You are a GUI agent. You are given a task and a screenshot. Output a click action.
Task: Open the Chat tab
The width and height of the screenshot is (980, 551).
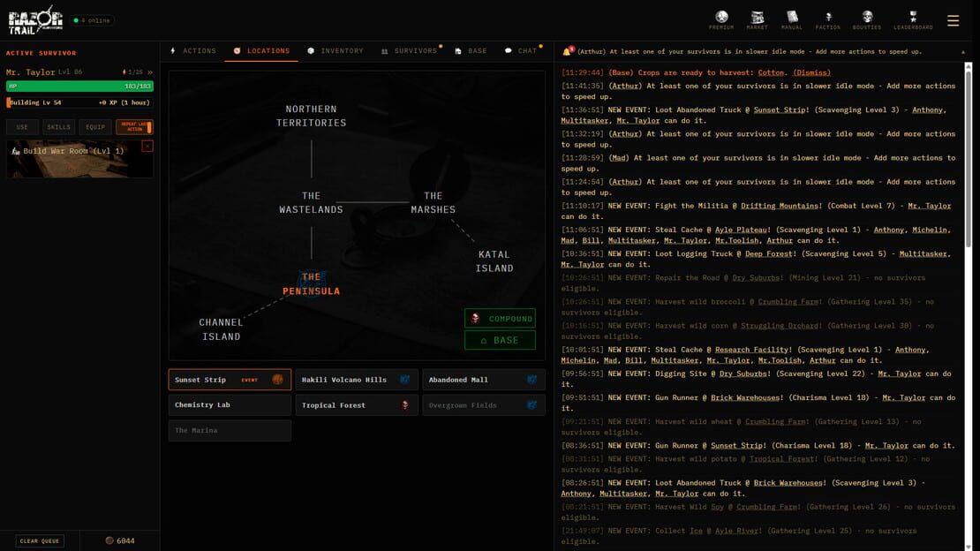click(x=521, y=50)
